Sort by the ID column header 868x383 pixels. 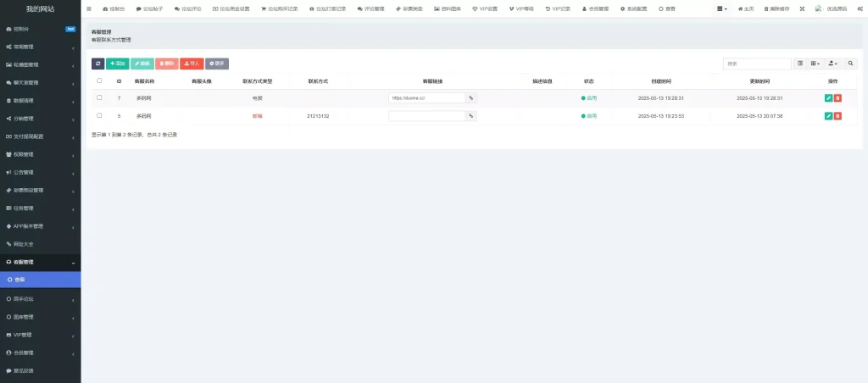(119, 81)
